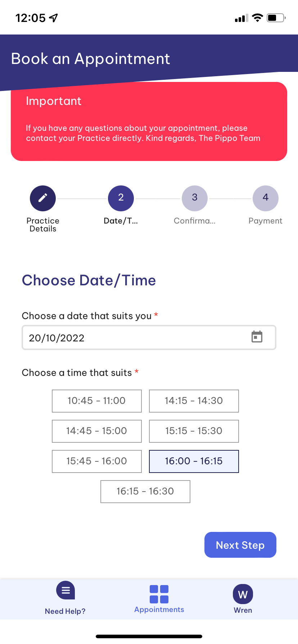Image resolution: width=298 pixels, height=644 pixels.
Task: Select the 15:45 - 16:00 time slot
Action: coord(97,461)
